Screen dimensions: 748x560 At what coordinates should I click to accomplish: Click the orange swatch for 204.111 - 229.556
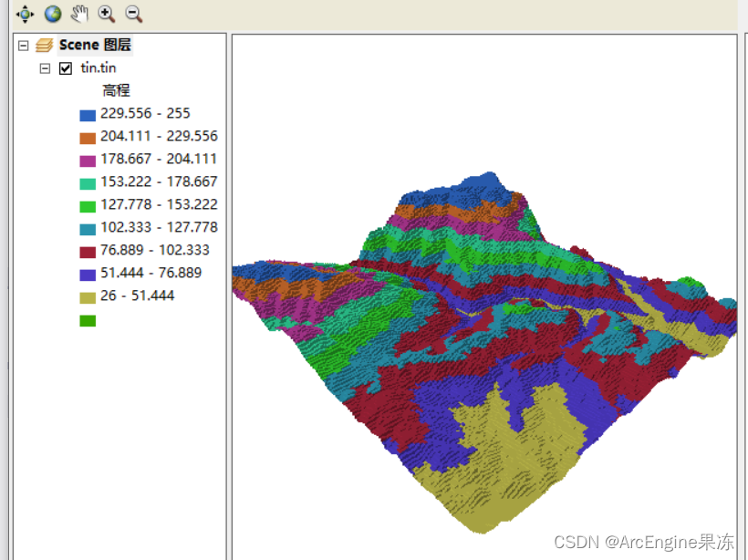(x=87, y=136)
